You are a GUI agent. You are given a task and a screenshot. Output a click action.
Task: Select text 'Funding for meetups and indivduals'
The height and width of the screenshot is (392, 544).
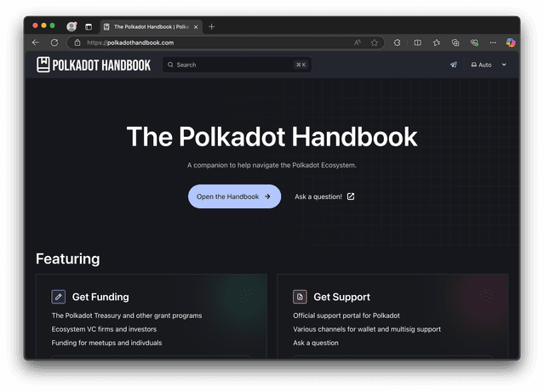click(x=107, y=343)
